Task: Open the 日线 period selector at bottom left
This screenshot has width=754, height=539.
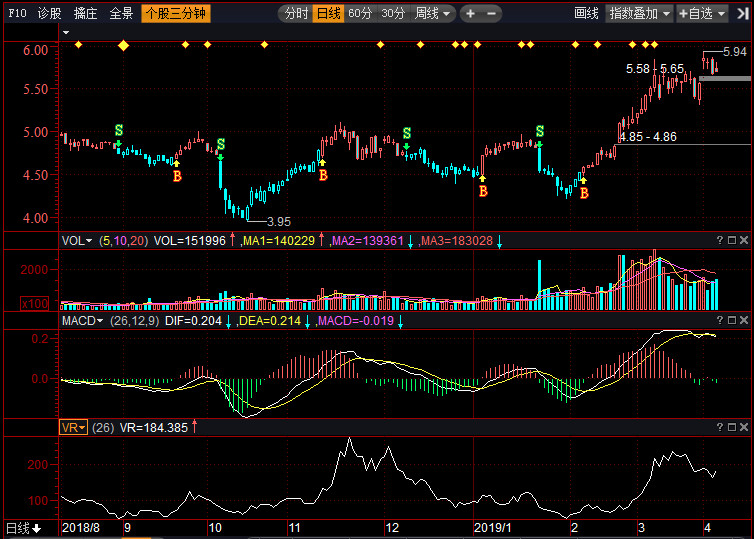Action: point(23,528)
